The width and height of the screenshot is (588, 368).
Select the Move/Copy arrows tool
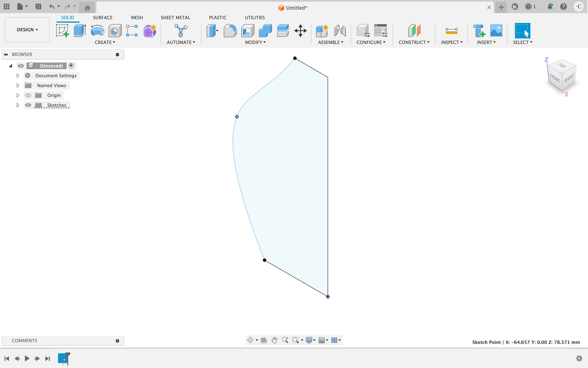(x=301, y=31)
